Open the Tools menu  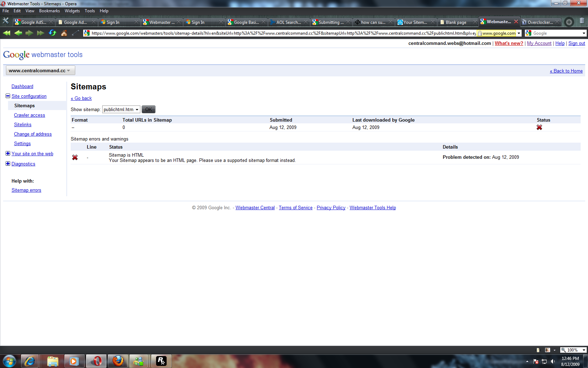click(90, 11)
